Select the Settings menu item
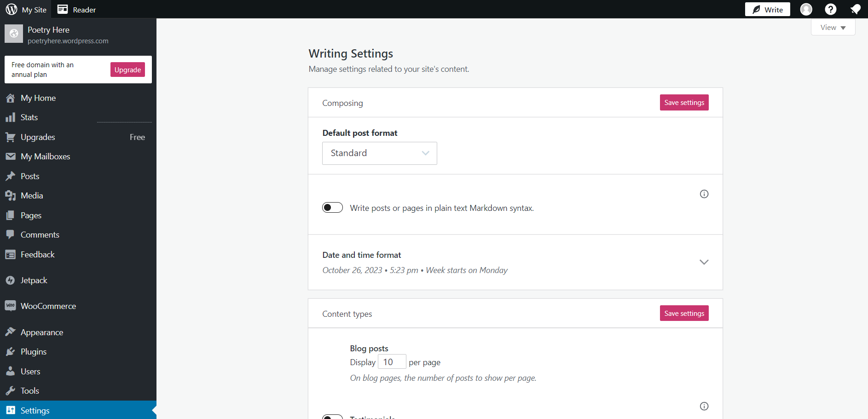The height and width of the screenshot is (419, 868). [x=78, y=410]
